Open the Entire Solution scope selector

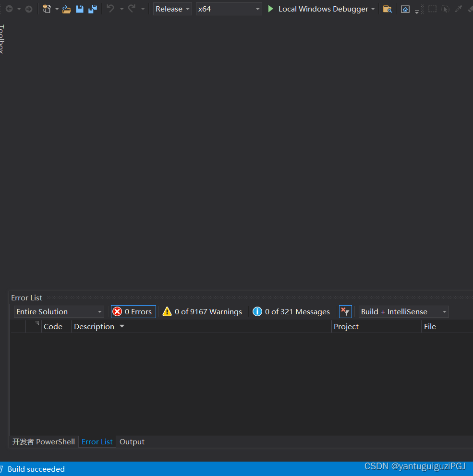click(x=59, y=311)
